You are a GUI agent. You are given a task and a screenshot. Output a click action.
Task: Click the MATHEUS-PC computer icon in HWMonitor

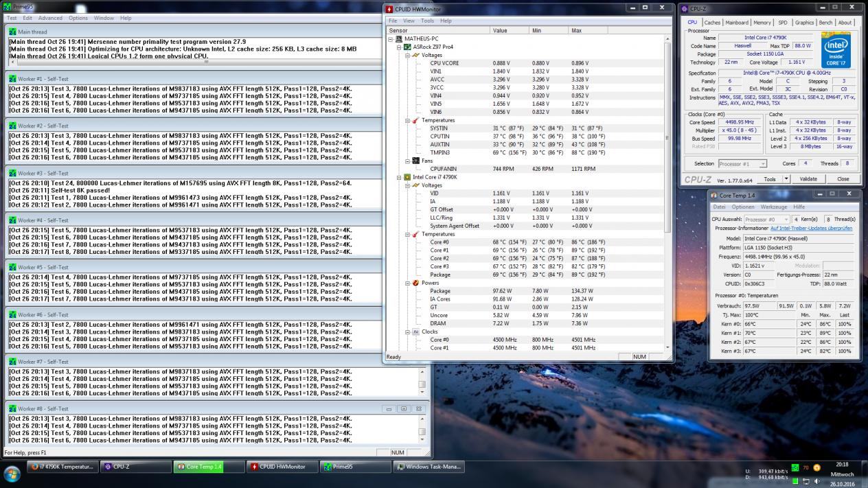[x=399, y=38]
